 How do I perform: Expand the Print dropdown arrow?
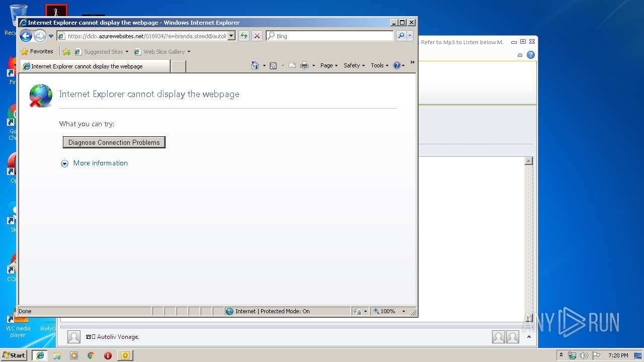313,66
